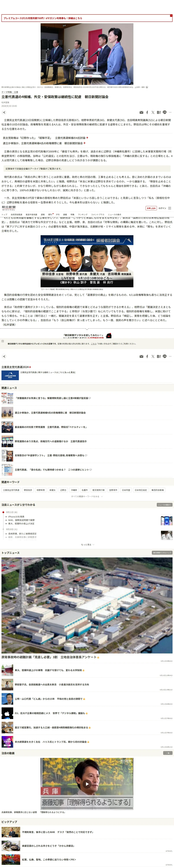174x868 pixels.
Task: Click 朝日新聞デジタルトップ button beside トップニュース
Action: (162, 553)
